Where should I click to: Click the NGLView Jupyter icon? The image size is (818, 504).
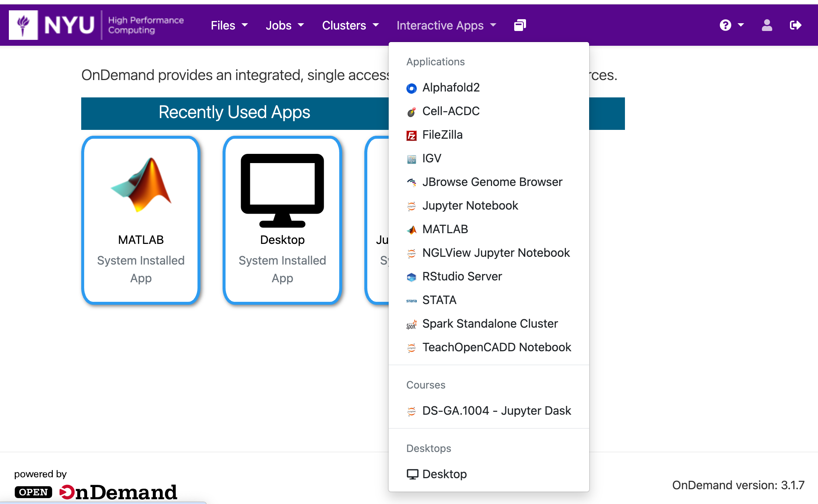pos(412,253)
